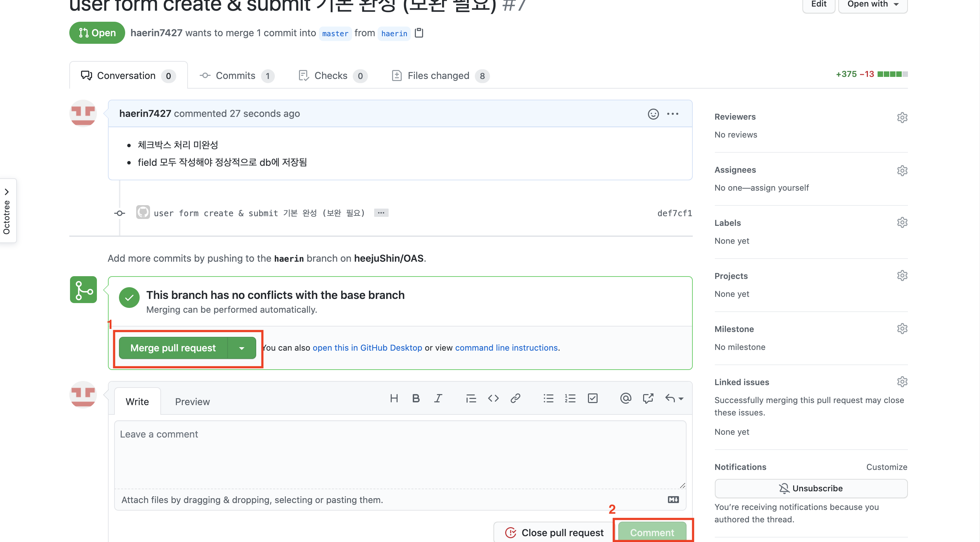Expand commit message ellipsis details
The width and height of the screenshot is (980, 542).
pyautogui.click(x=381, y=213)
